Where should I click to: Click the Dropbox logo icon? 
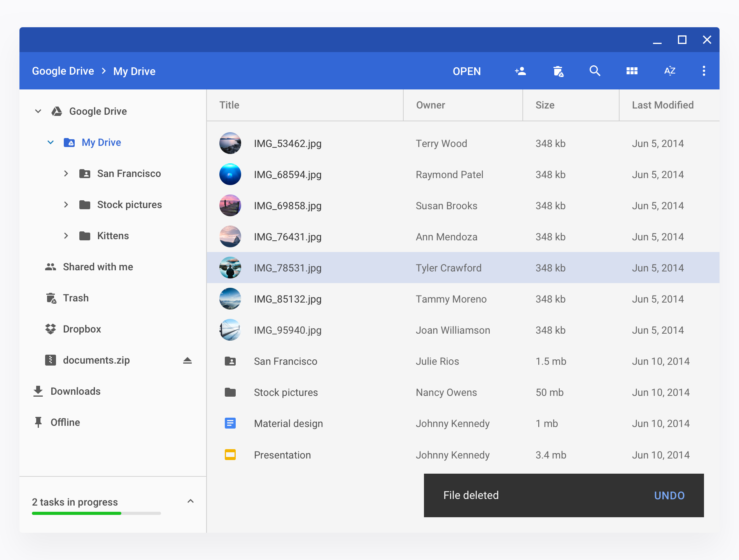(51, 329)
